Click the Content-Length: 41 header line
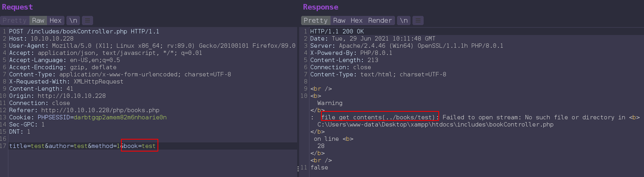The image size is (644, 177). (x=41, y=89)
